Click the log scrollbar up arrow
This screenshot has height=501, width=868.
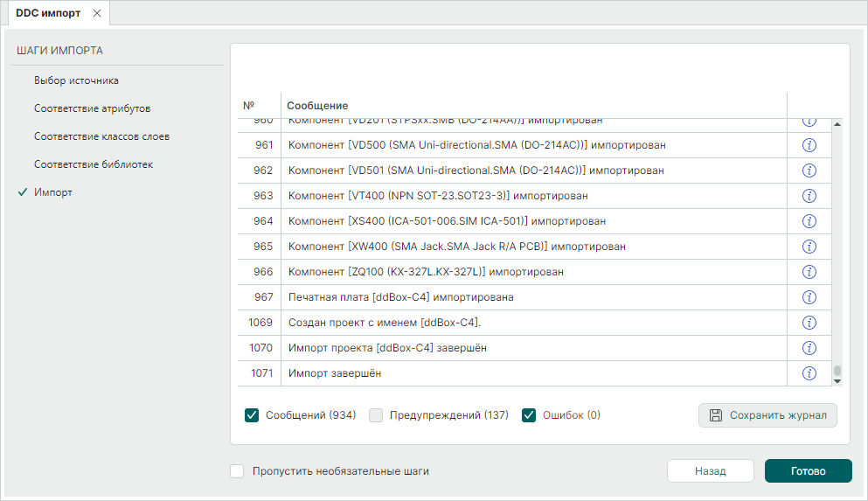837,124
